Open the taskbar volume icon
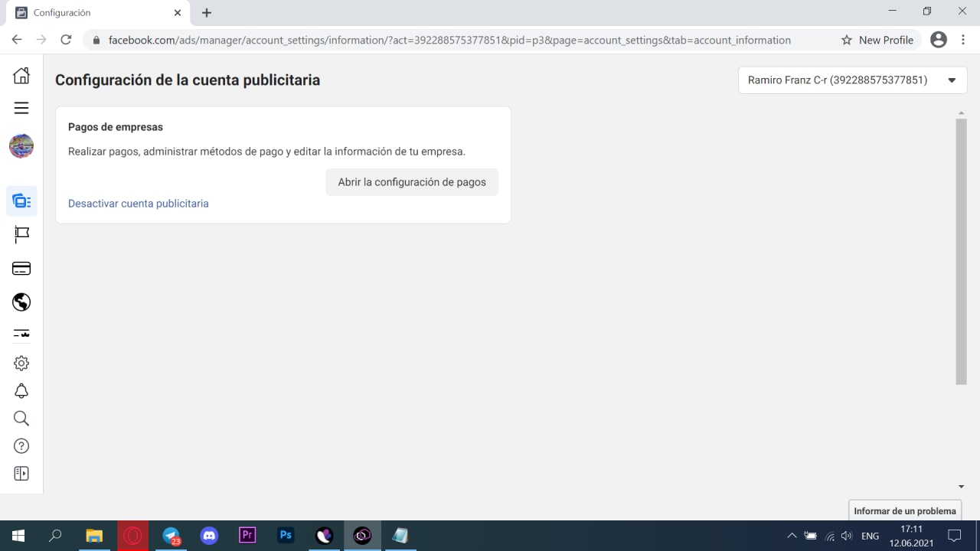Image resolution: width=980 pixels, height=551 pixels. click(x=847, y=536)
